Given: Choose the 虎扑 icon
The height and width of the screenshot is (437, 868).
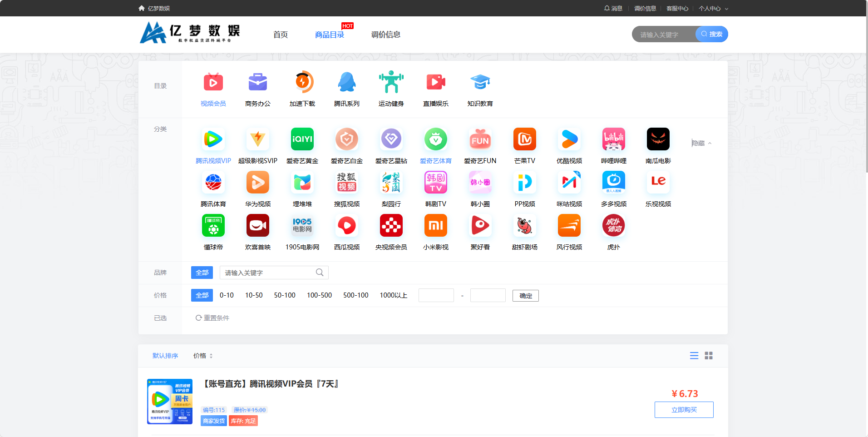Looking at the screenshot, I should [614, 226].
